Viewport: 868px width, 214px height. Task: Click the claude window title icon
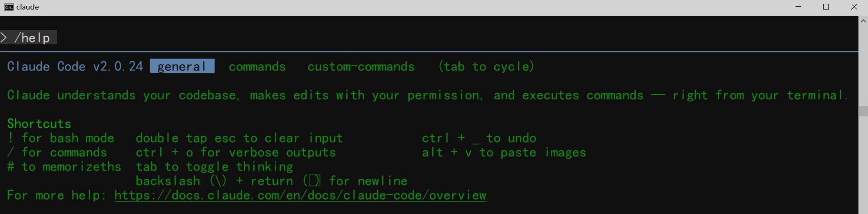pyautogui.click(x=9, y=7)
